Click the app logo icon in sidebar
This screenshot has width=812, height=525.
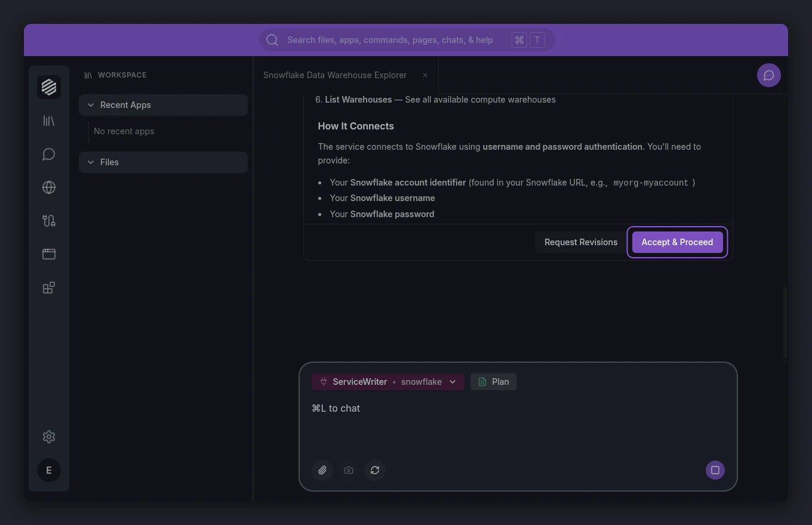tap(49, 87)
